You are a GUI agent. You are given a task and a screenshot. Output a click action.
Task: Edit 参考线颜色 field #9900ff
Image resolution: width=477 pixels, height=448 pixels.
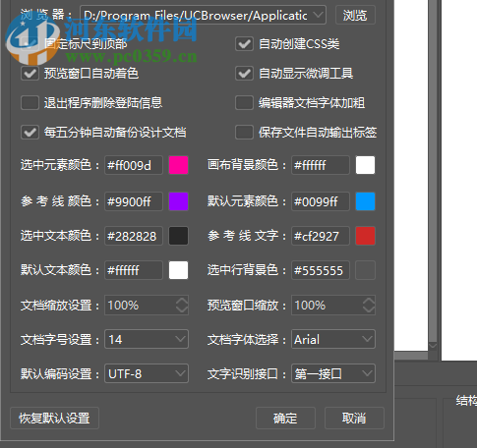coord(134,201)
